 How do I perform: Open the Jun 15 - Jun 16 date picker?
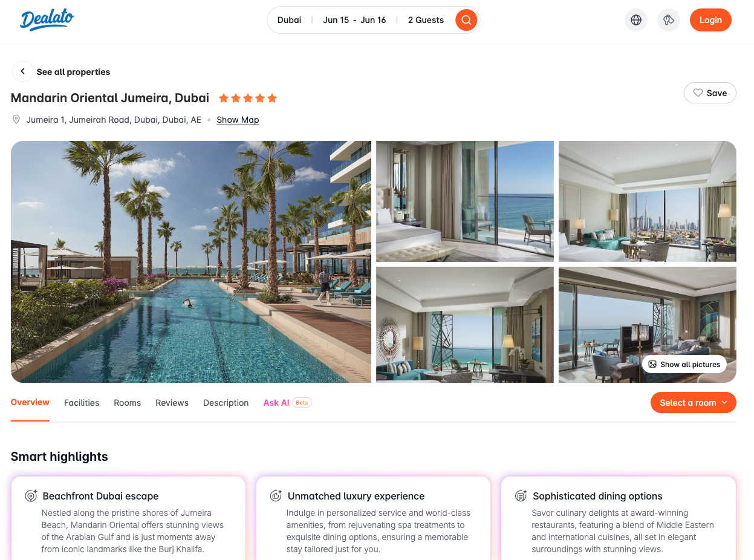click(x=354, y=20)
